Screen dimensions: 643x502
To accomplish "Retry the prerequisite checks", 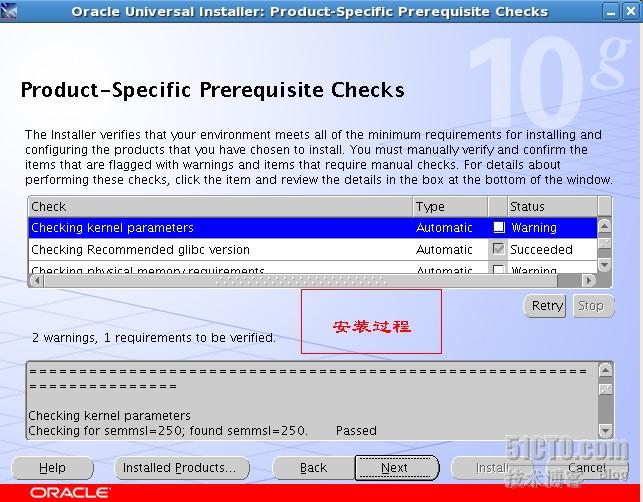I will coord(545,306).
